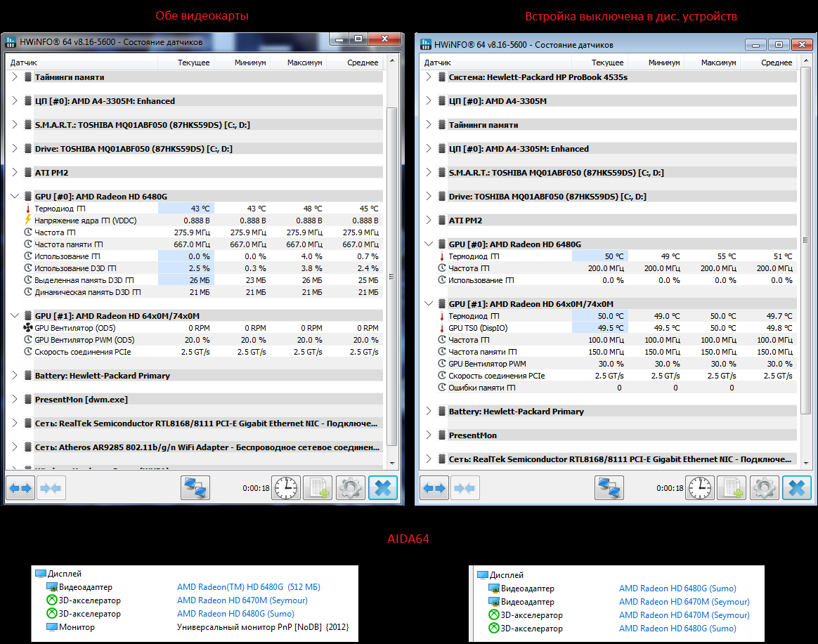Expand the ATI PM2 section in left window
Image resolution: width=818 pixels, height=644 pixels.
click(15, 173)
